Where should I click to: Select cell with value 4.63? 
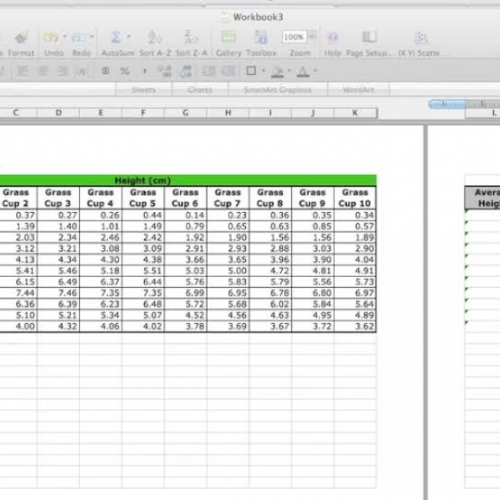tap(270, 315)
